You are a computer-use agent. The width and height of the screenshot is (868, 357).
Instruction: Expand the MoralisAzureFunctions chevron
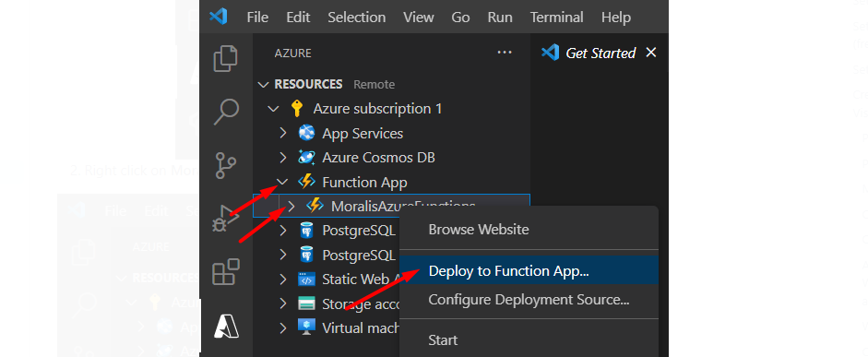(291, 207)
